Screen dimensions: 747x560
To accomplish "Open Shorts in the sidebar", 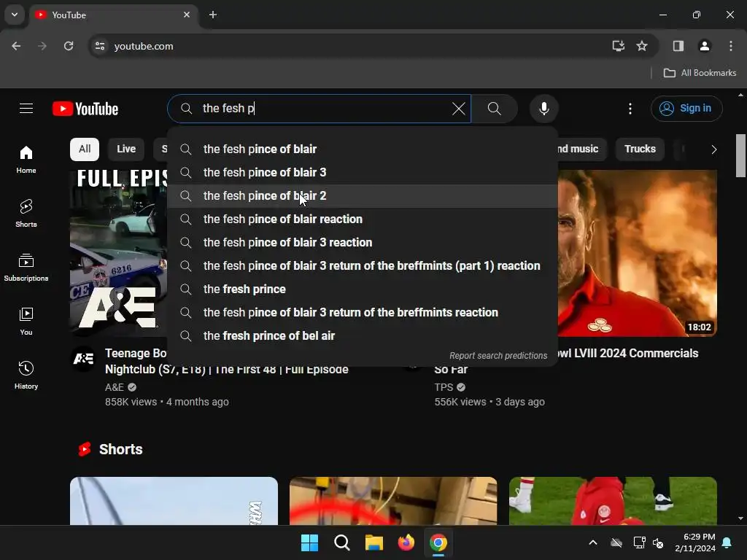I will (x=26, y=214).
